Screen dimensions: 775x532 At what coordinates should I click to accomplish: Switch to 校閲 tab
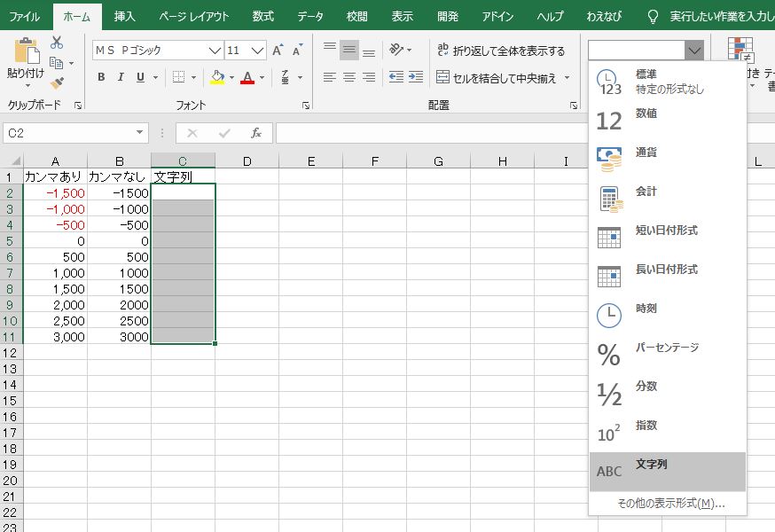click(356, 17)
